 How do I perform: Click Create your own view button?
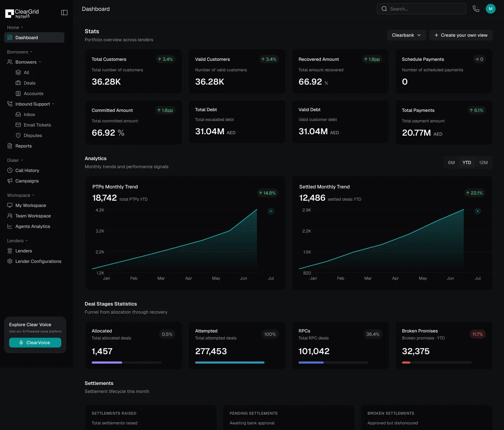461,35
